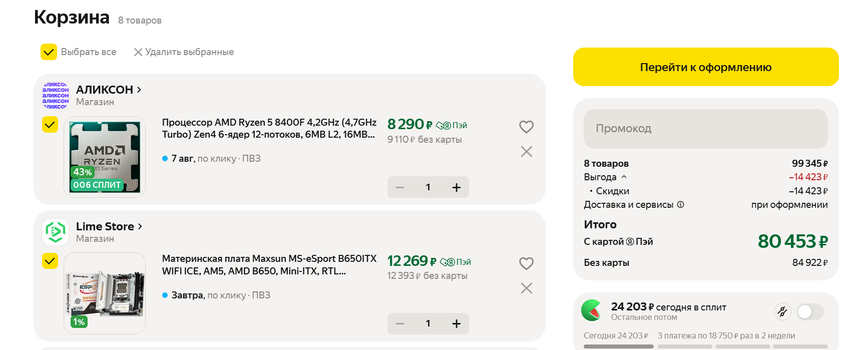
Task: Click the Split lightning icon
Action: (x=782, y=312)
